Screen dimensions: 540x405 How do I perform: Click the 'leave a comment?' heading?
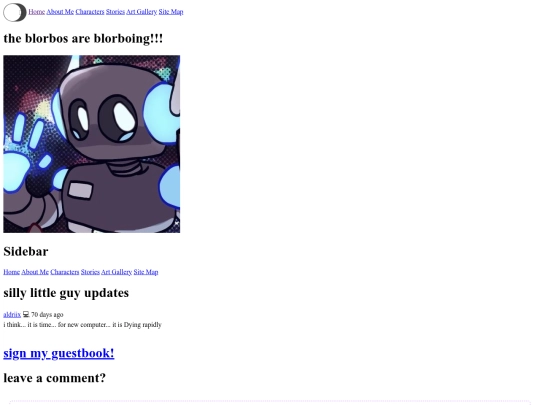click(54, 378)
